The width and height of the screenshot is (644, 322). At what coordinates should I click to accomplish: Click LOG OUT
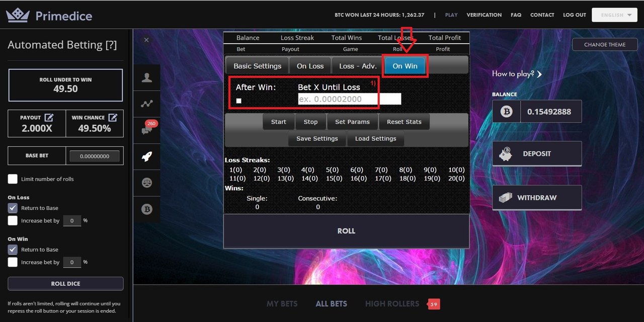[575, 15]
